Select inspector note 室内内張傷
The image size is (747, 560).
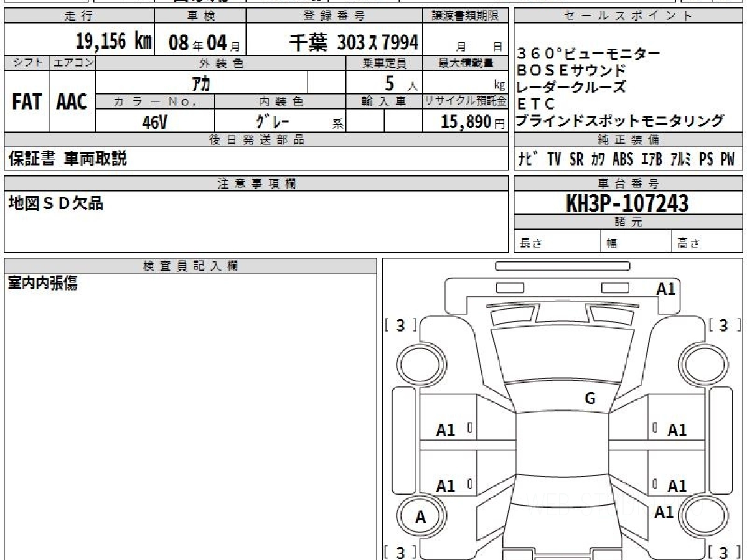tap(43, 284)
